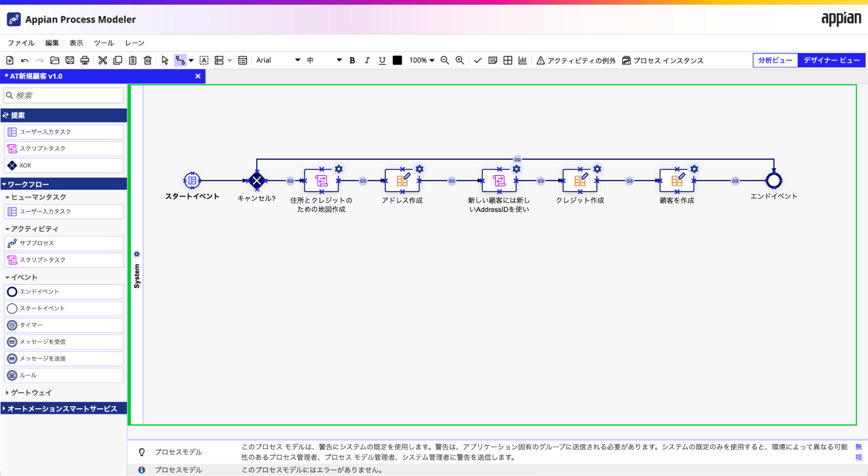This screenshot has width=868, height=476.
Task: Activate the connector tool
Action: (x=180, y=60)
